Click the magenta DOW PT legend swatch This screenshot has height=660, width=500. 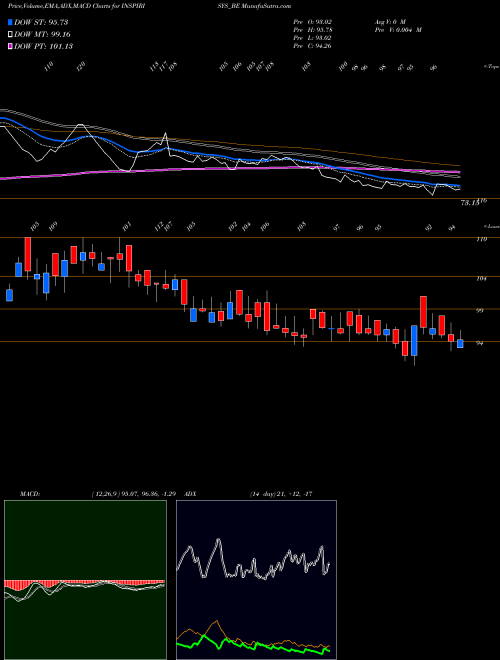coord(11,46)
